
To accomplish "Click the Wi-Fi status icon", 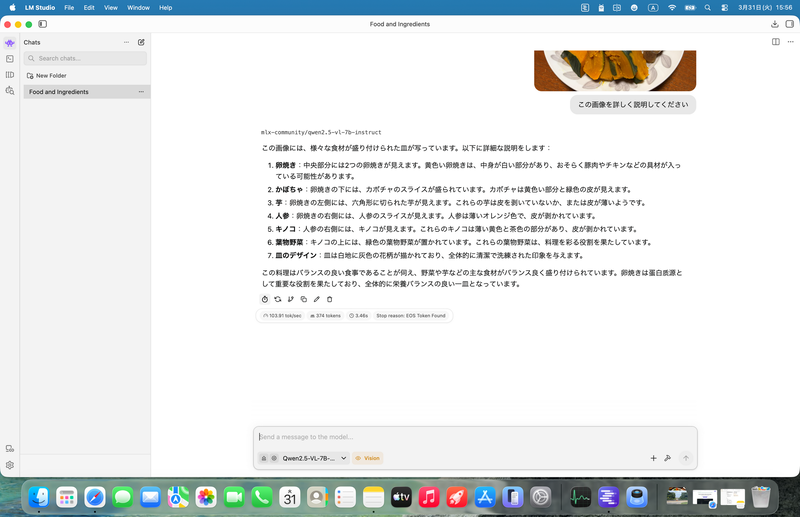I will (672, 8).
